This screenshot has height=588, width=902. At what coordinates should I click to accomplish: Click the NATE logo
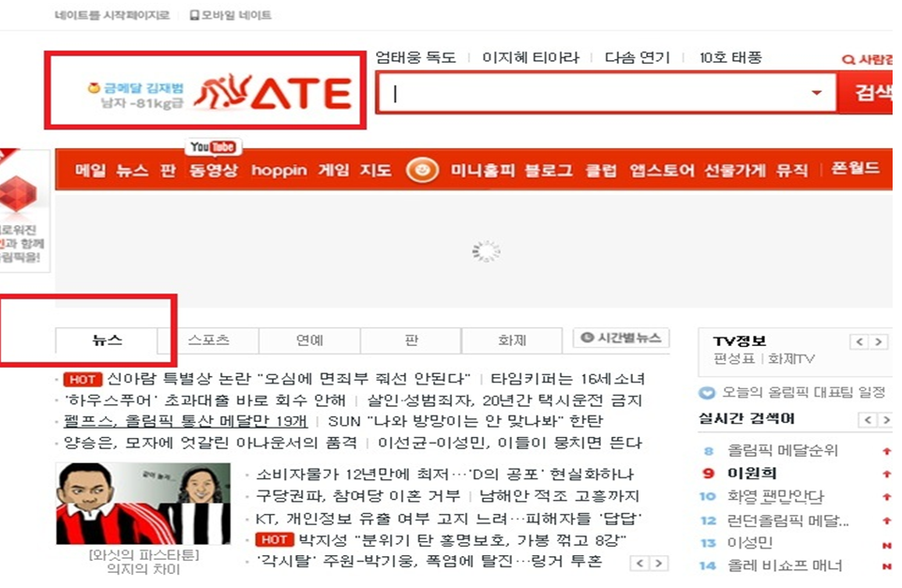pos(273,92)
